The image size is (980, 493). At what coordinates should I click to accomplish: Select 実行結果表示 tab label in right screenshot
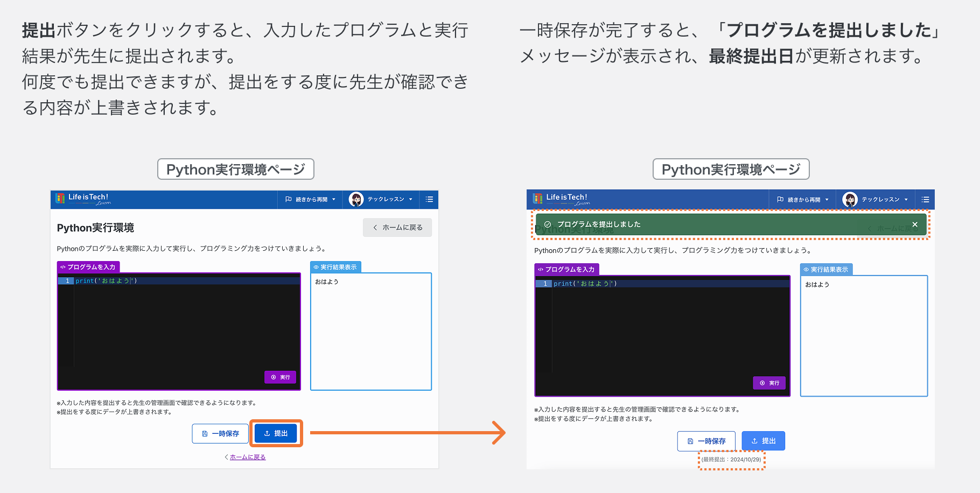pyautogui.click(x=827, y=270)
